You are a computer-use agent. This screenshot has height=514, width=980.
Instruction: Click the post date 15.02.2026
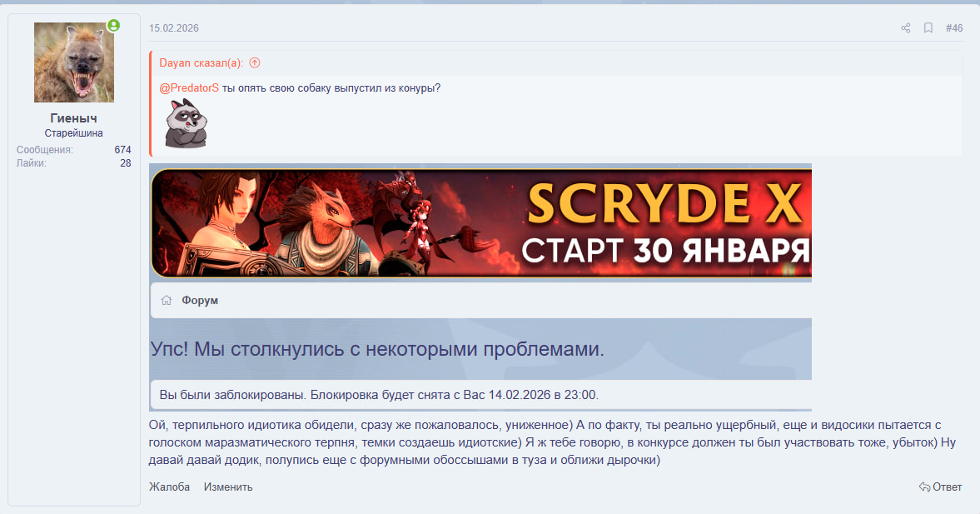coord(174,28)
